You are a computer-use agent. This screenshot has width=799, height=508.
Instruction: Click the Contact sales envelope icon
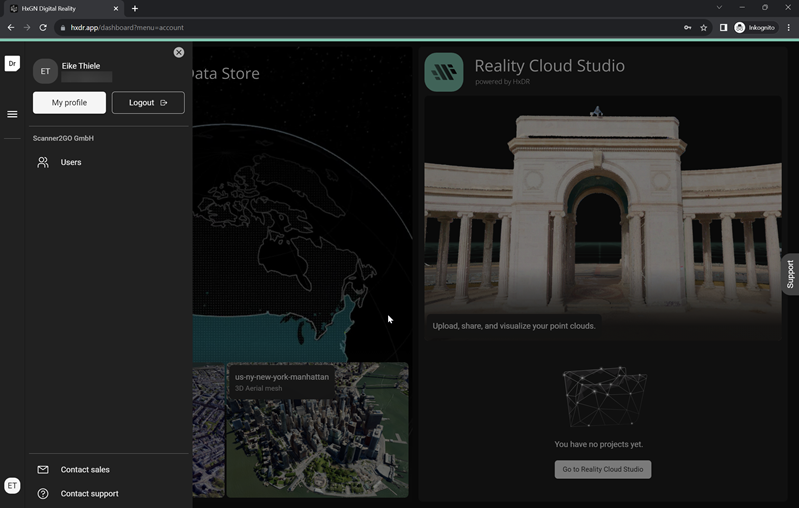[43, 470]
